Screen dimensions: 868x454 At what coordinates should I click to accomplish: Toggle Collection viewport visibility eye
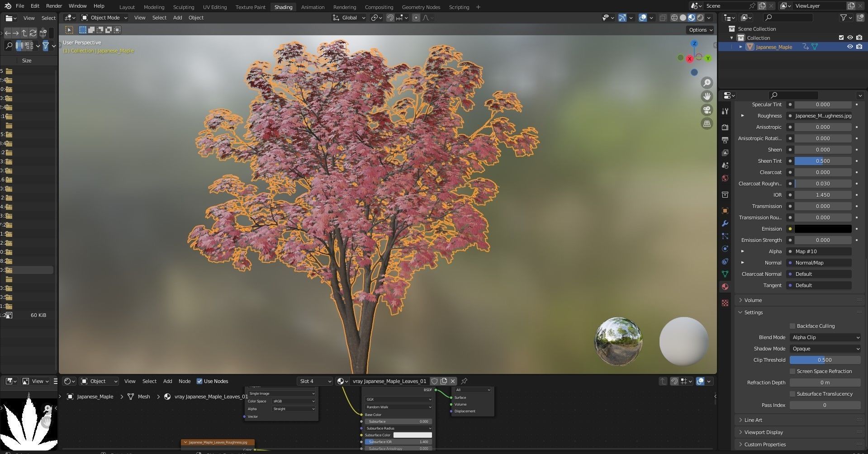tap(850, 38)
